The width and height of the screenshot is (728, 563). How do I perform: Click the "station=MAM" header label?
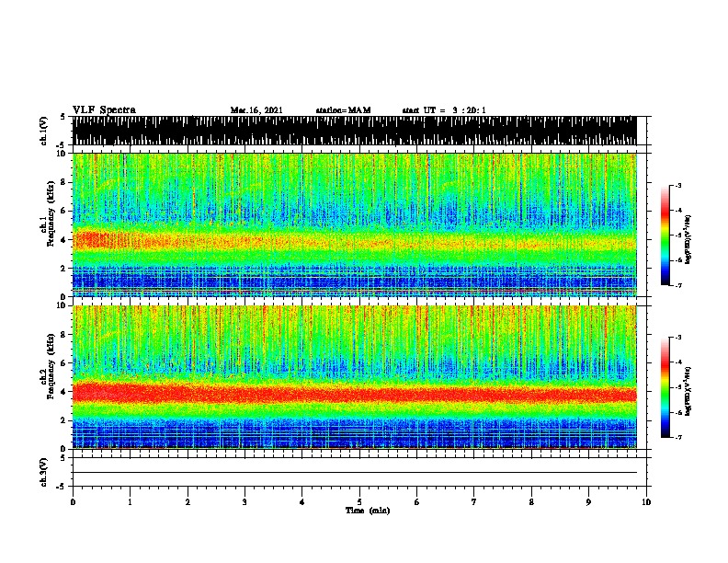tap(343, 110)
